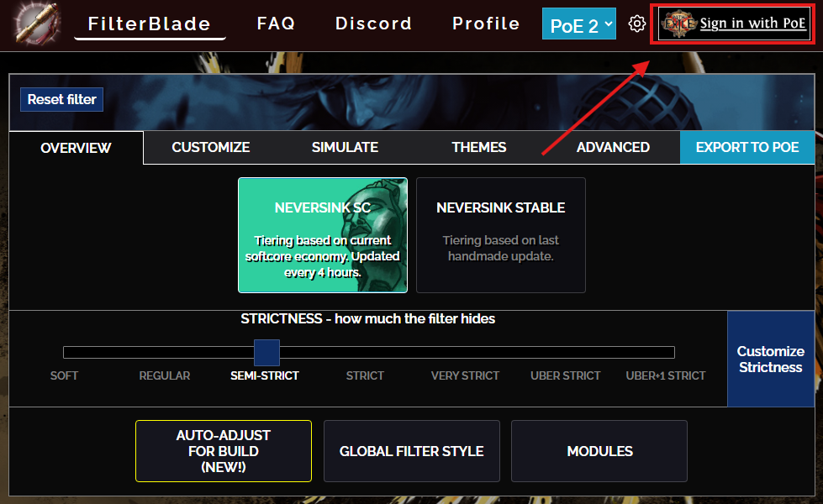Open the settings gear icon
Viewport: 823px width, 504px height.
(636, 24)
